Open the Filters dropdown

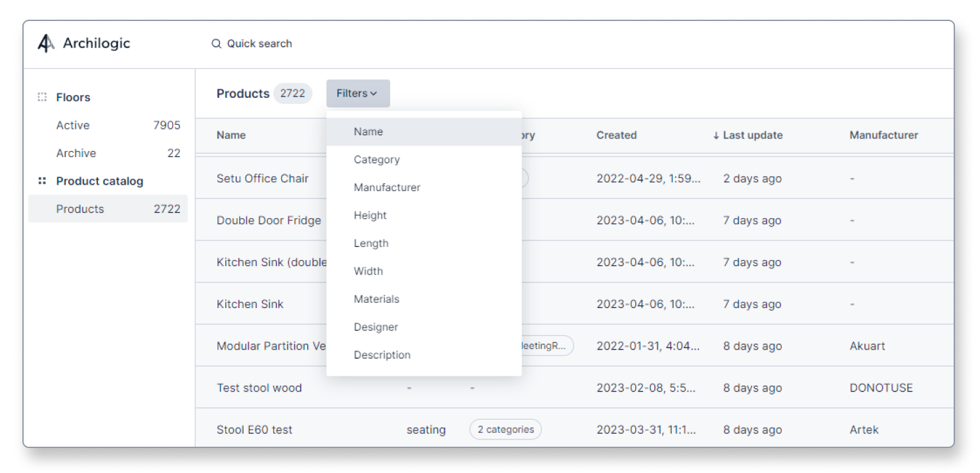pyautogui.click(x=358, y=93)
